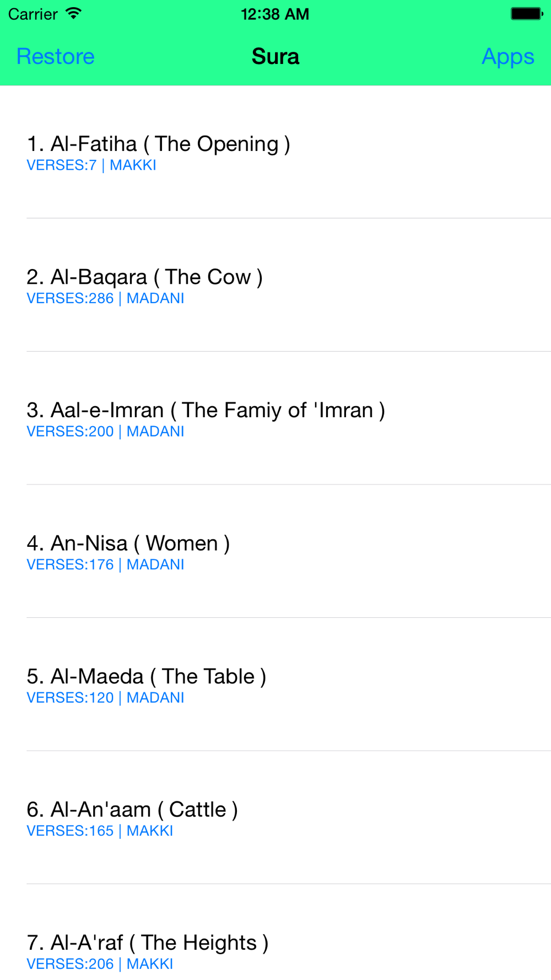Tap the 12:38 AM clock
The width and height of the screenshot is (551, 980).
(275, 14)
